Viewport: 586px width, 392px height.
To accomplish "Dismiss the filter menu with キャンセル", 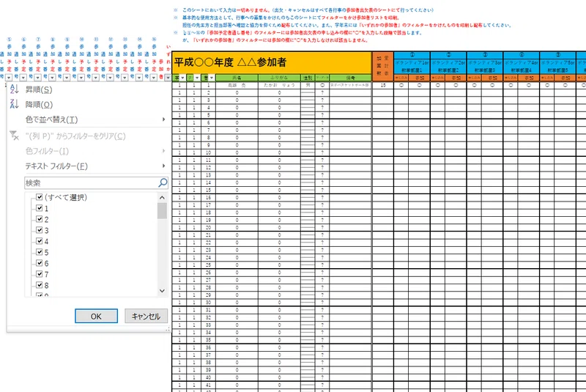I will pyautogui.click(x=146, y=316).
